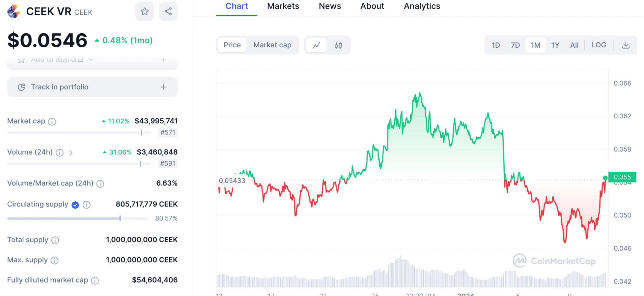Select the 1Y time range button

(555, 45)
